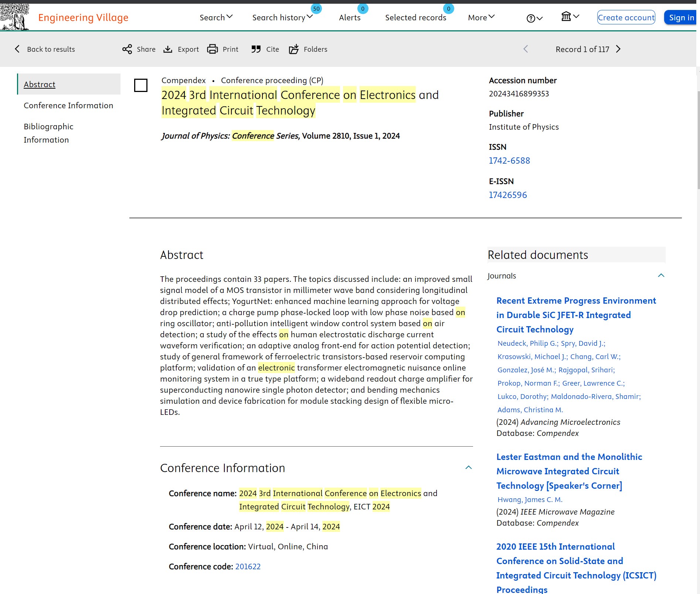Open Lester Eastman Monolithic Microwave article

tap(569, 471)
